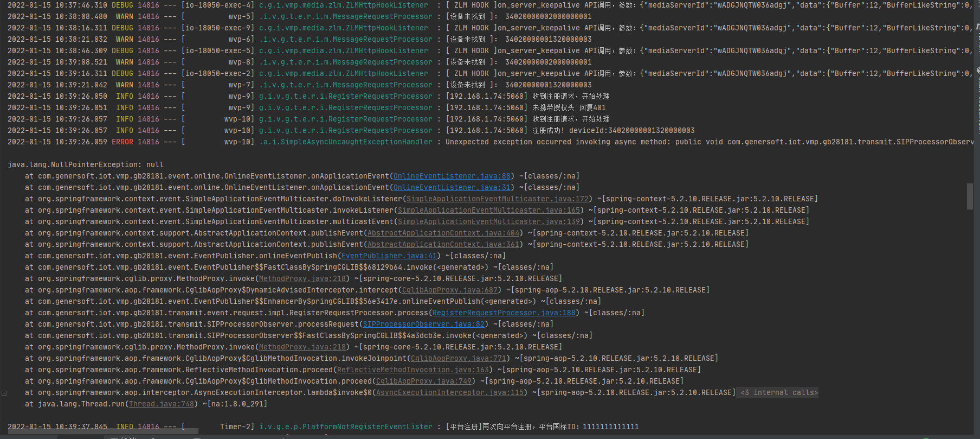The height and width of the screenshot is (439, 980).
Task: Follow the SimpleApplicationEventMulticaster.java:139 link
Action: pyautogui.click(x=489, y=221)
